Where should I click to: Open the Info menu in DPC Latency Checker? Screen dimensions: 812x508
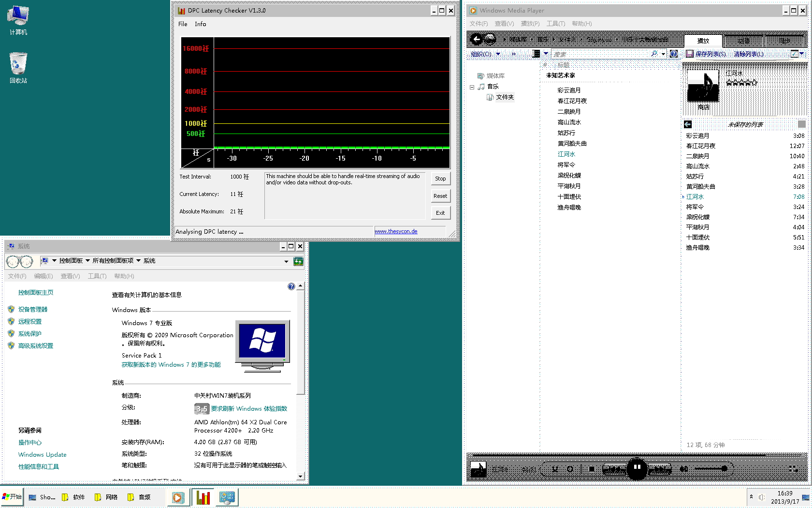pyautogui.click(x=200, y=24)
